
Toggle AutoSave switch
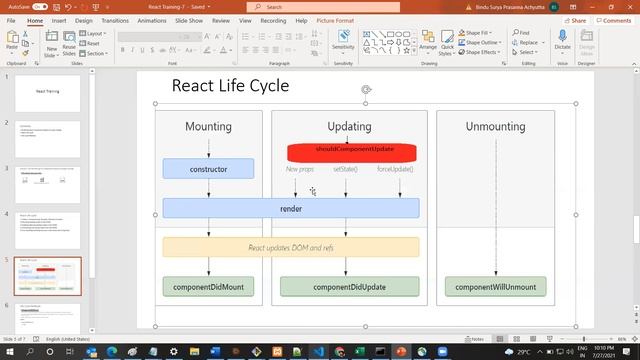(x=40, y=7)
